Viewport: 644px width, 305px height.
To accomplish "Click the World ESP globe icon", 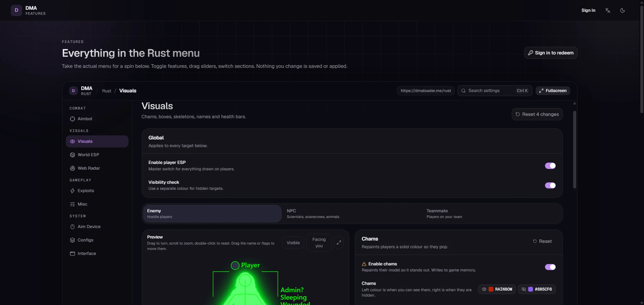I will 72,155.
